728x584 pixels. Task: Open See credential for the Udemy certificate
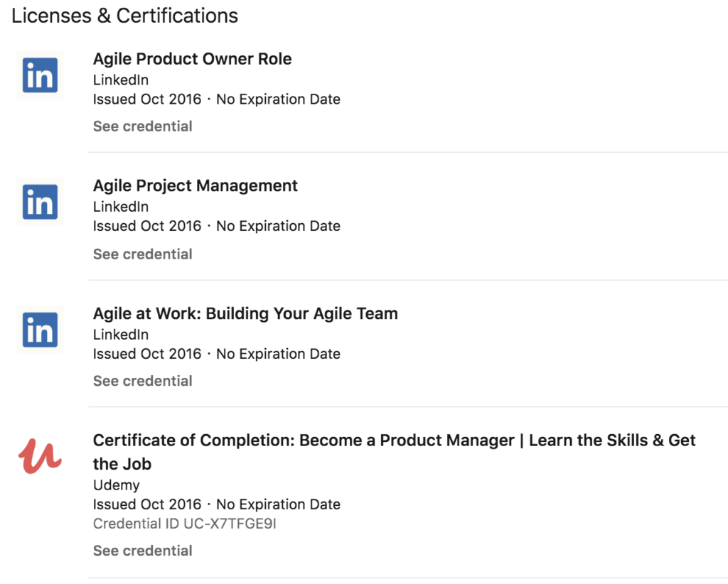pos(142,551)
